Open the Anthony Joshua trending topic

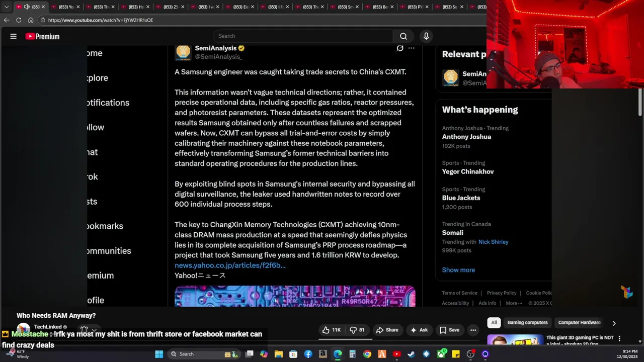466,137
